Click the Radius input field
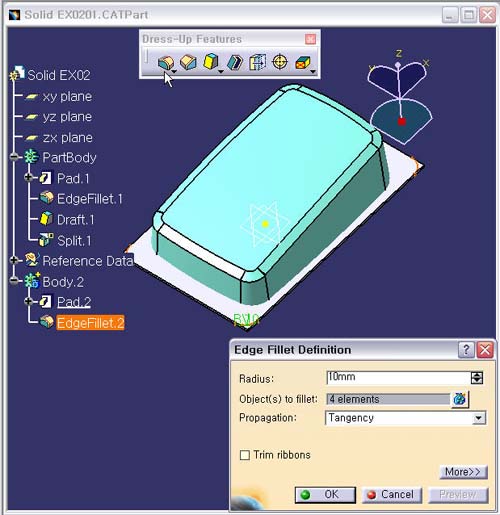The width and height of the screenshot is (500, 515). pyautogui.click(x=398, y=377)
